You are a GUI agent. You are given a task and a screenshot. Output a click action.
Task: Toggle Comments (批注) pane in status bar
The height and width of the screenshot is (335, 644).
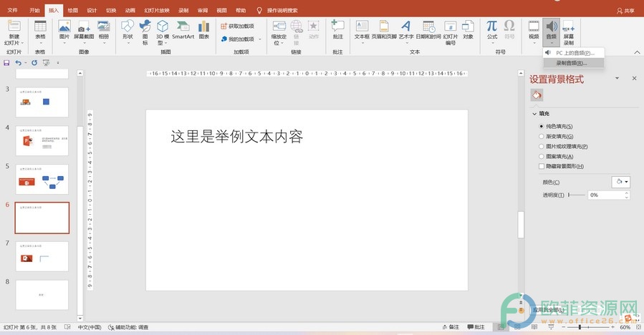(476, 327)
